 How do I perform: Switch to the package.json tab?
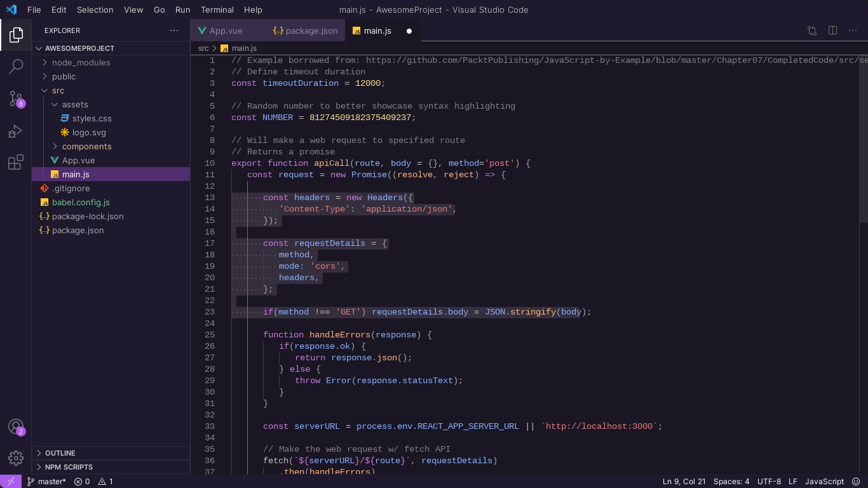click(306, 30)
